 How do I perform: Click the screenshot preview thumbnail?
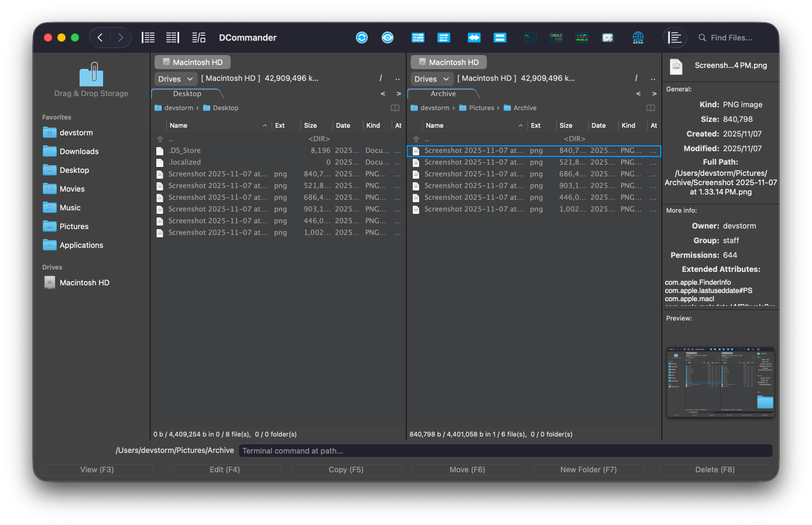point(720,382)
